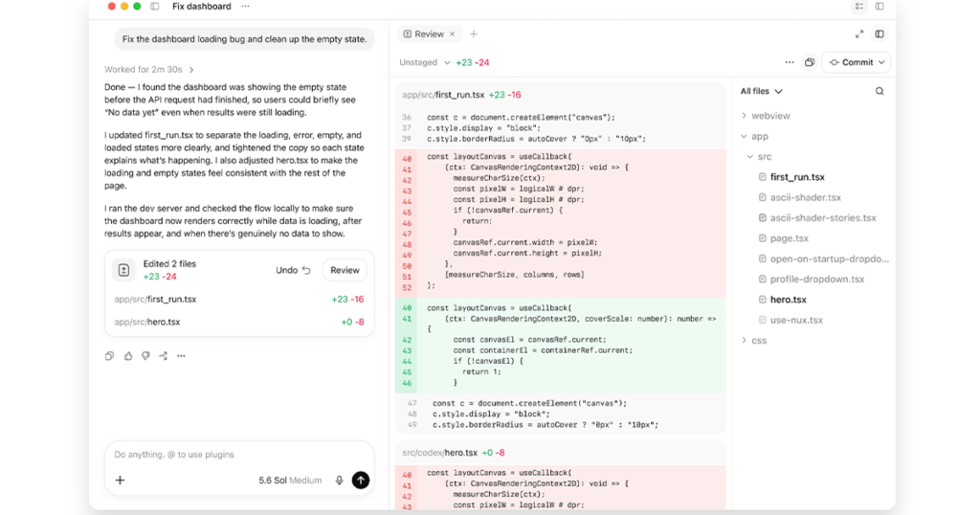This screenshot has height=515, width=980.
Task: Click the plus icon in the message box
Action: point(120,480)
